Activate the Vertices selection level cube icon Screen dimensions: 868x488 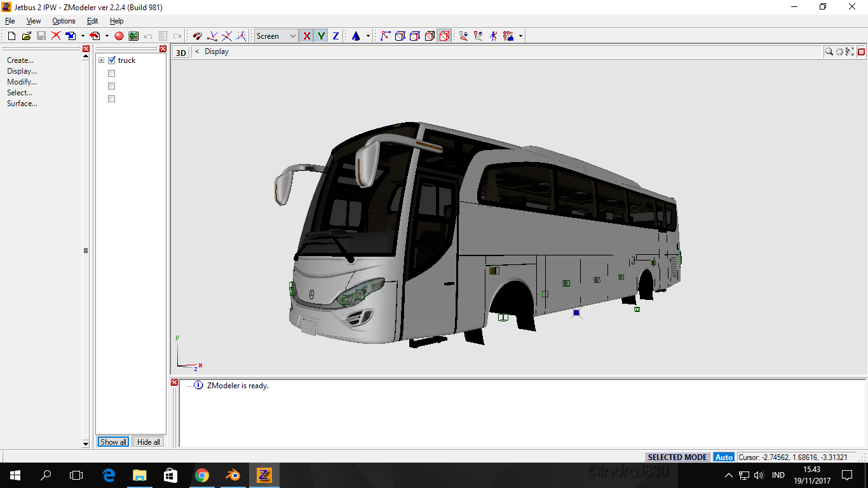pyautogui.click(x=400, y=36)
